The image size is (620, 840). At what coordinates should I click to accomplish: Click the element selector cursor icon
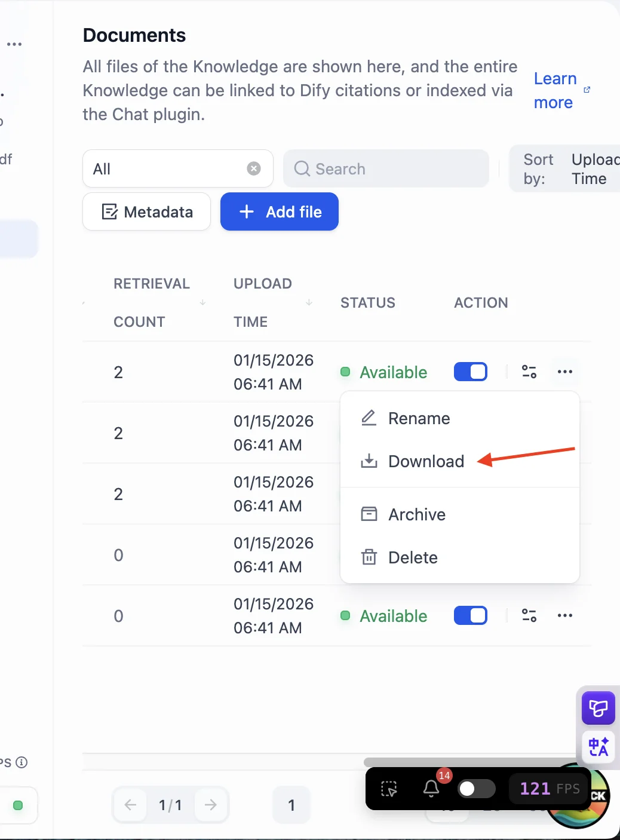tap(389, 789)
